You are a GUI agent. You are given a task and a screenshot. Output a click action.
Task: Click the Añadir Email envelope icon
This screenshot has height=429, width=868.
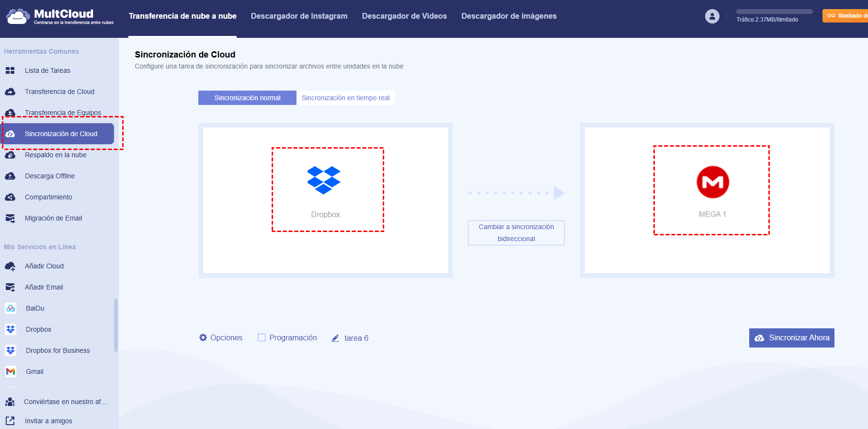[10, 287]
